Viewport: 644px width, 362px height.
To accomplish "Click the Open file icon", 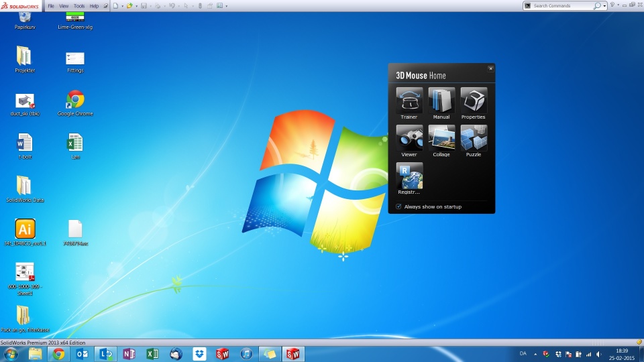I will coord(129,6).
